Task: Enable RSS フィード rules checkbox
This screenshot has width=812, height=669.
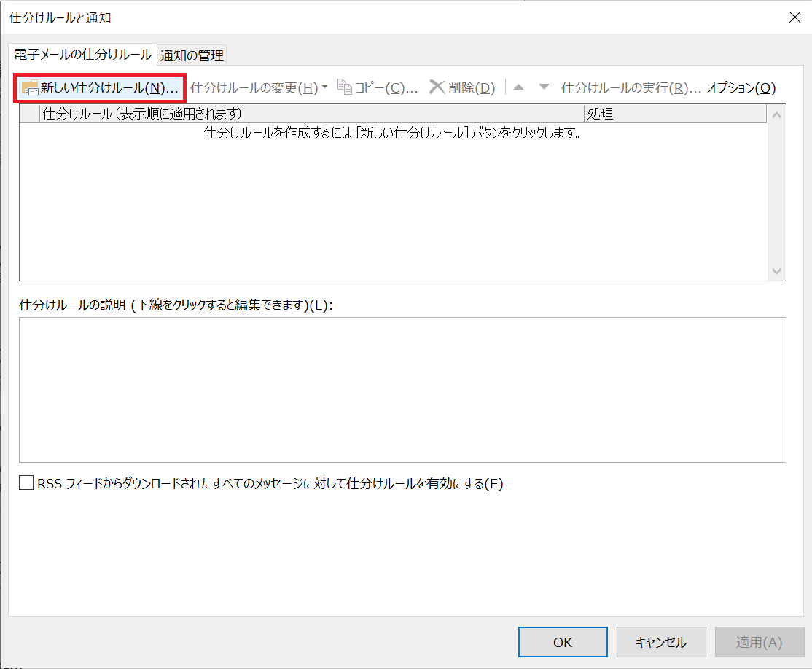Action: click(26, 482)
